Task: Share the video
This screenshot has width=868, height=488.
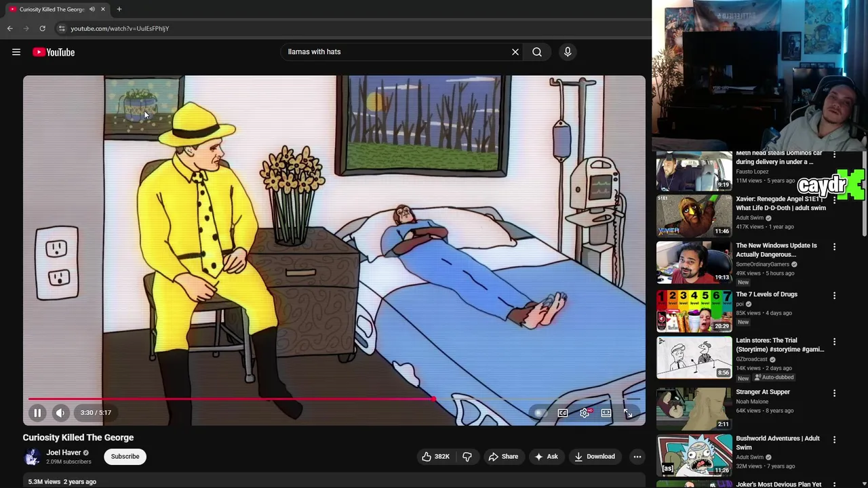Action: [x=503, y=457]
